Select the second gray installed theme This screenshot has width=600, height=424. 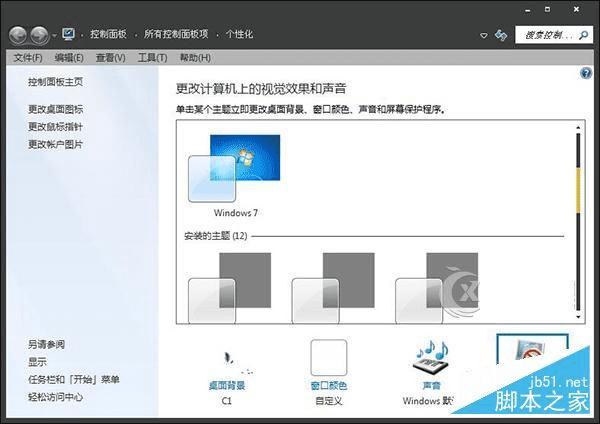coord(333,288)
